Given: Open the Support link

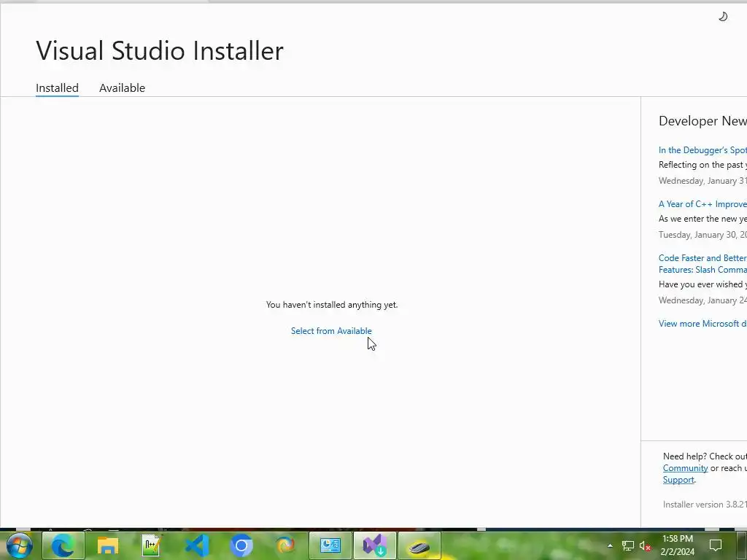Looking at the screenshot, I should pyautogui.click(x=678, y=480).
